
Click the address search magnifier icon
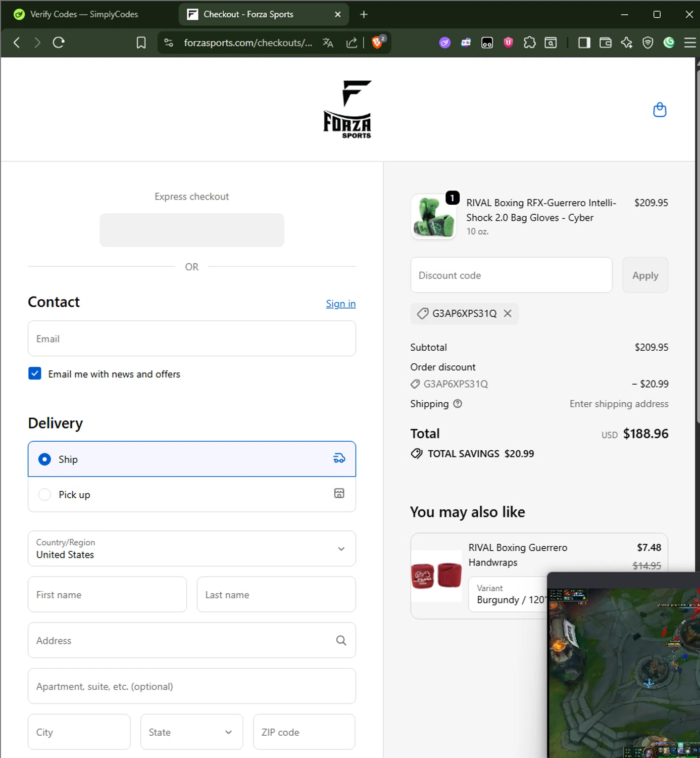[x=341, y=640]
